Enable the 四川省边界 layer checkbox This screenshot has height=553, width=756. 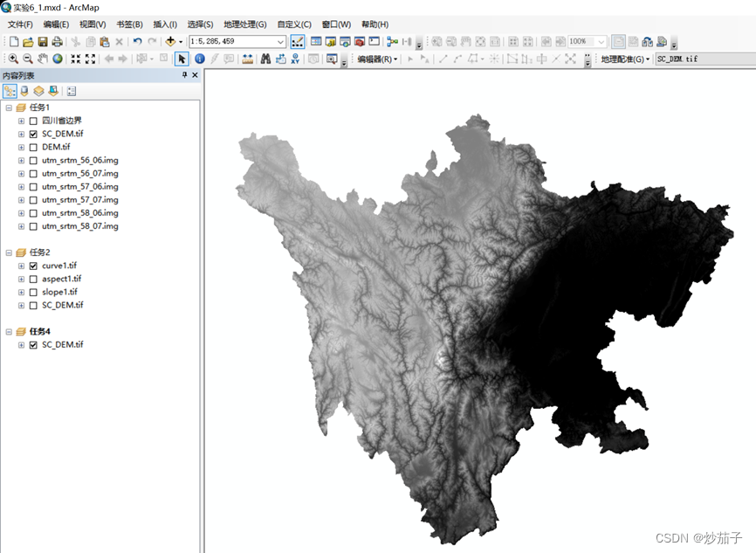(33, 121)
